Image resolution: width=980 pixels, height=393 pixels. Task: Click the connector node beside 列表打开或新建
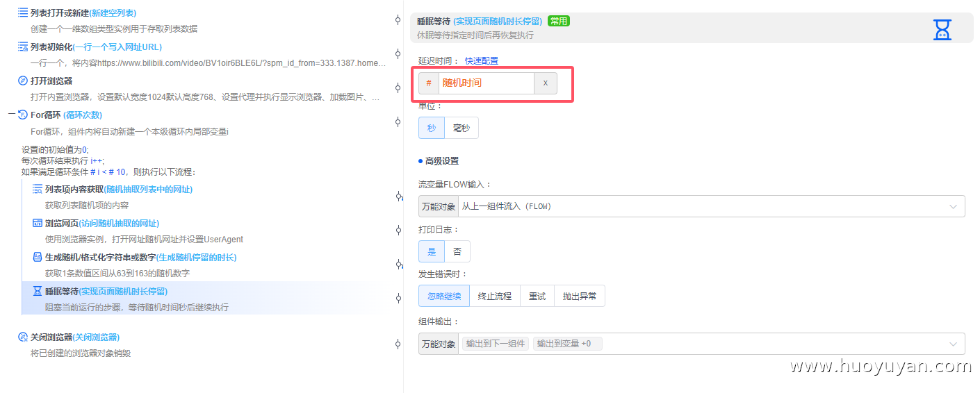[x=398, y=19]
